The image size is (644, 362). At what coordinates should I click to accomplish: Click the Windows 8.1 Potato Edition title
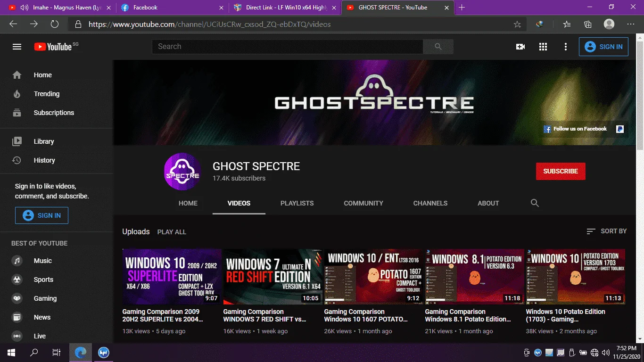pyautogui.click(x=468, y=315)
